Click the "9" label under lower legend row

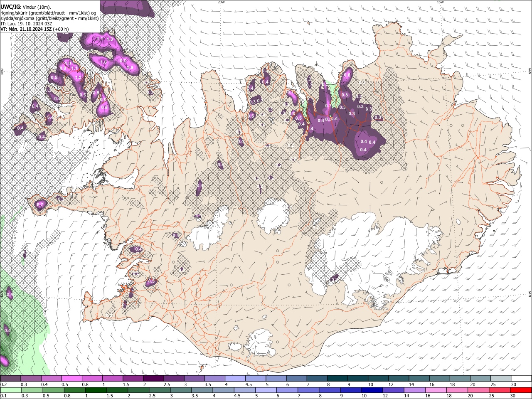[342, 396]
